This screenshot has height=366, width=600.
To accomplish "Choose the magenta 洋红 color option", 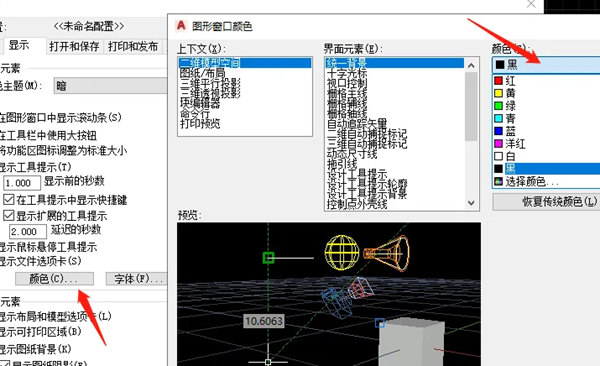I will [x=546, y=144].
